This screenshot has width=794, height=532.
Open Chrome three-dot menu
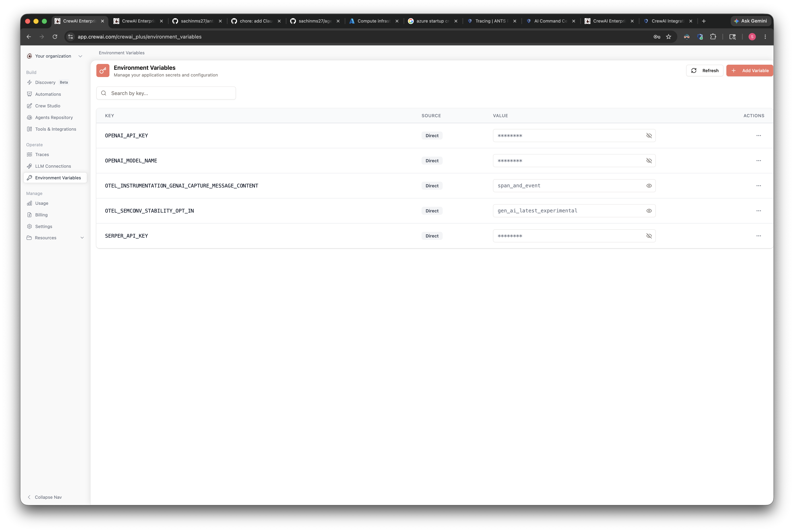point(765,37)
